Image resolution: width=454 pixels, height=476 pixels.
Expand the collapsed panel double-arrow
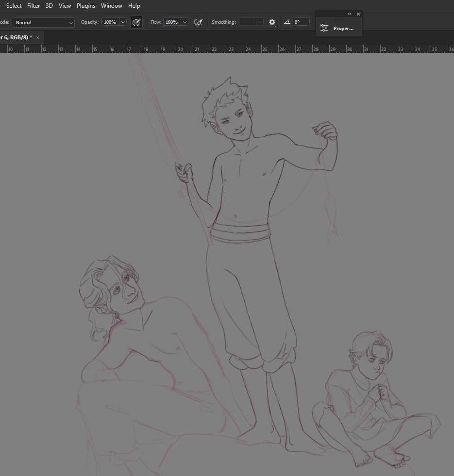click(x=349, y=14)
